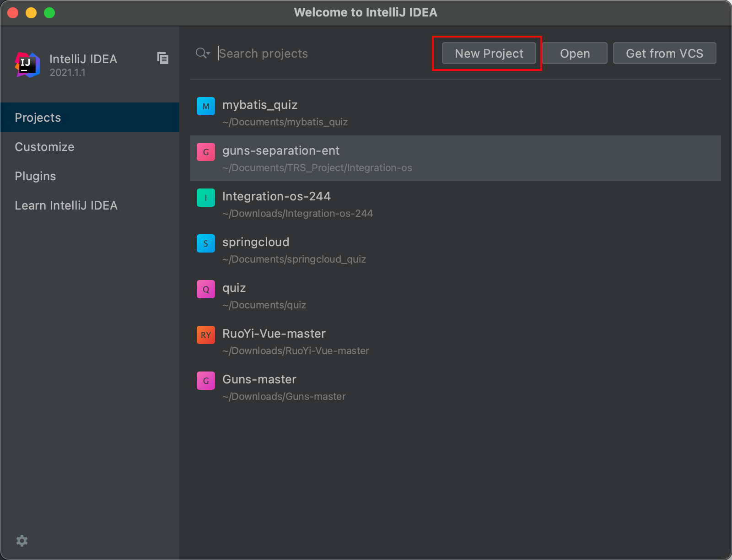Click path ~/Downloads/RuoYi-Vue-master
The height and width of the screenshot is (560, 732).
(296, 351)
